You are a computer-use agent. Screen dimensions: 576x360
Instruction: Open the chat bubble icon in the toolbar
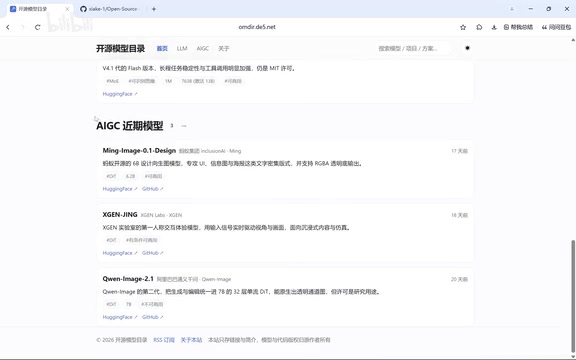tap(479, 27)
